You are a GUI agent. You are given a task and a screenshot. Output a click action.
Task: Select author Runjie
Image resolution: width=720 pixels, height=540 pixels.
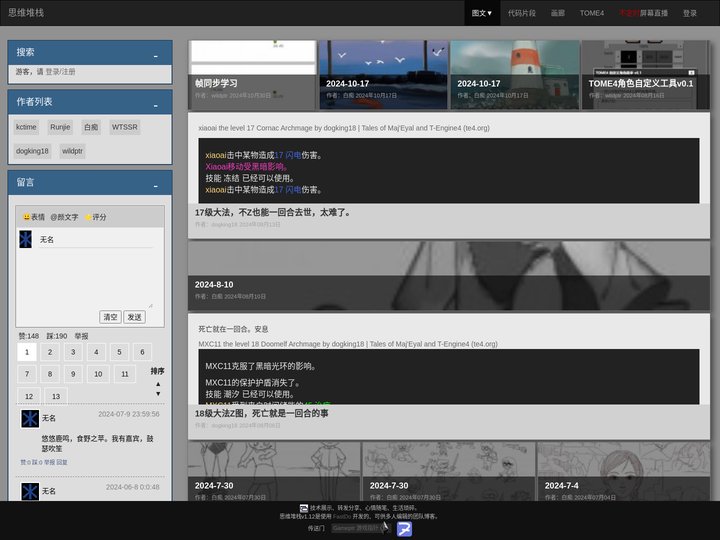(60, 127)
